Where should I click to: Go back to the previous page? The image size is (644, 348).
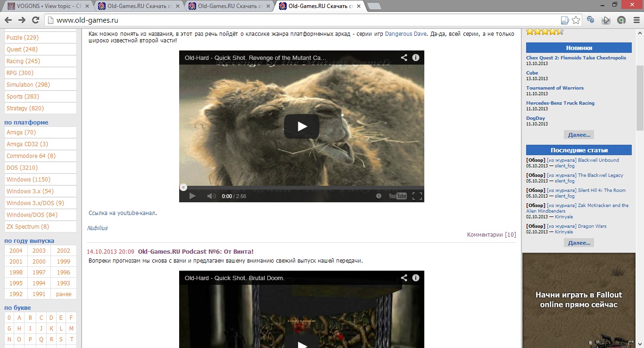(x=8, y=20)
